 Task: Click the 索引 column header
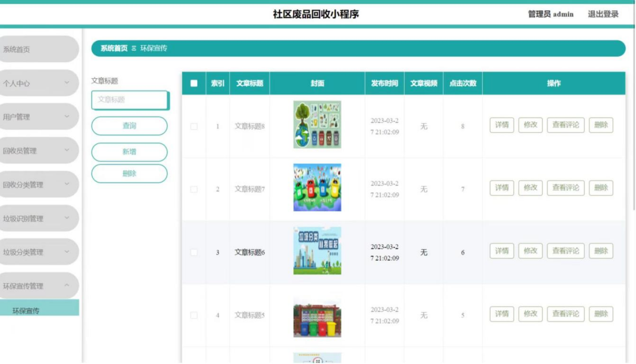pos(217,83)
